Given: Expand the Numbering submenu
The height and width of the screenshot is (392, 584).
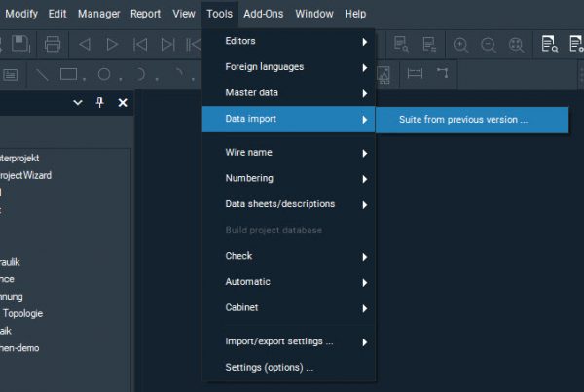Looking at the screenshot, I should tap(288, 179).
